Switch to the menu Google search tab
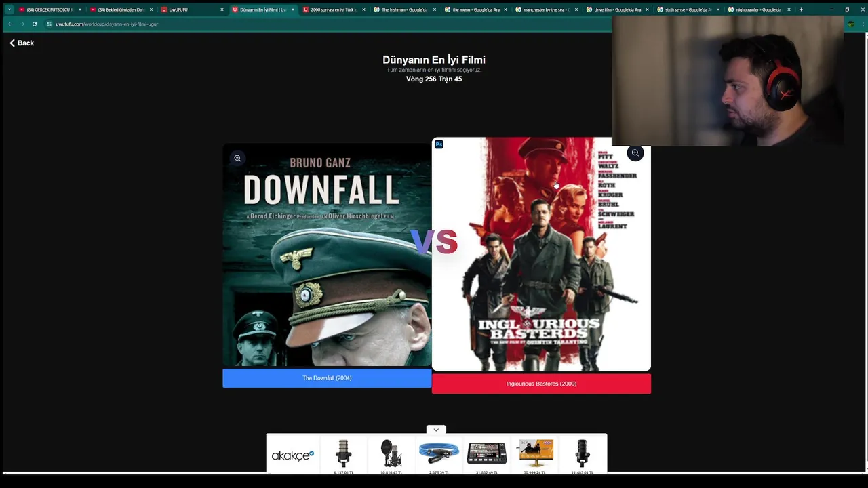Image resolution: width=868 pixels, height=488 pixels. tap(475, 9)
